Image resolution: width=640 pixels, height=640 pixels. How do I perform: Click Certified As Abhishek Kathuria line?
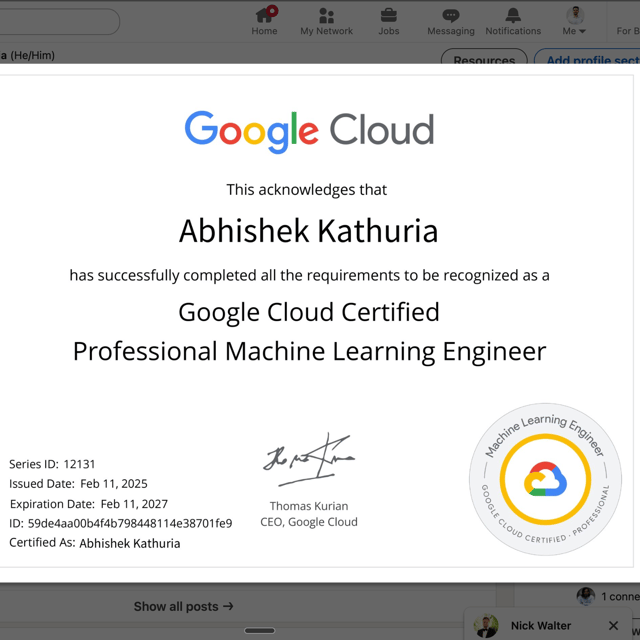pyautogui.click(x=95, y=543)
